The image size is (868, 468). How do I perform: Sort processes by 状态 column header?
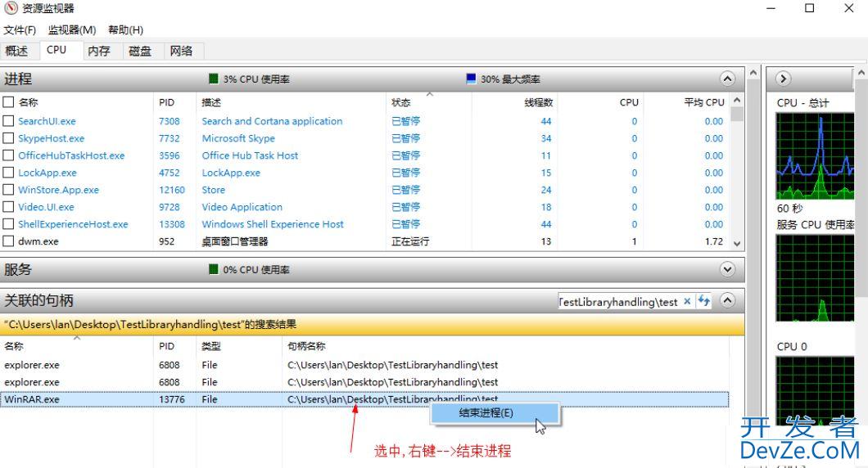[x=401, y=102]
